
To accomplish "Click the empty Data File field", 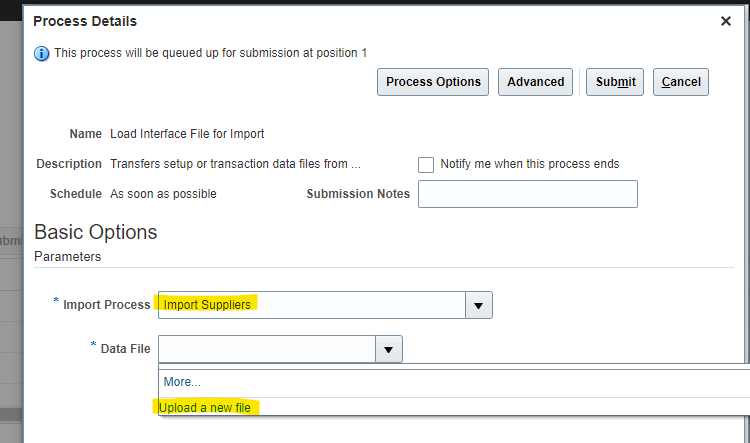I will tap(267, 349).
